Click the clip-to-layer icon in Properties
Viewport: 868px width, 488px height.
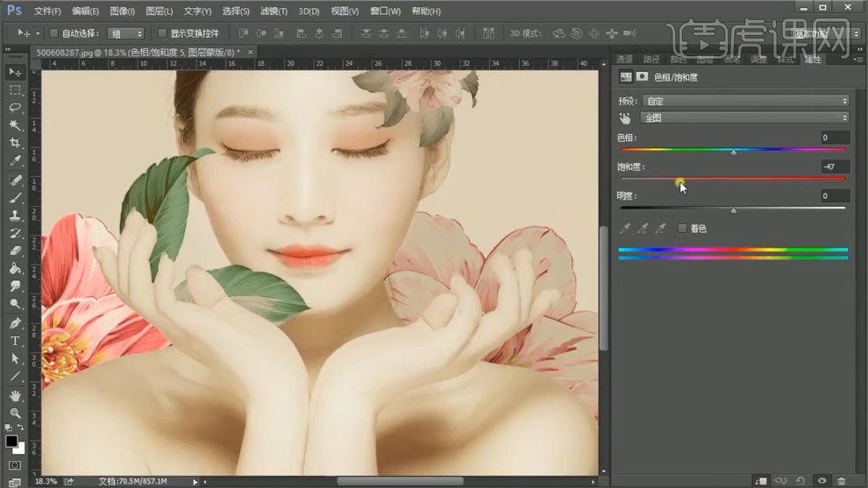(761, 480)
